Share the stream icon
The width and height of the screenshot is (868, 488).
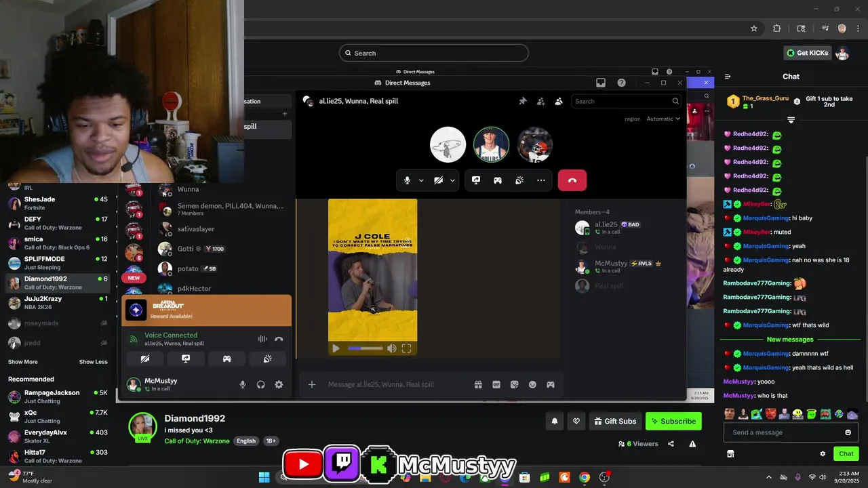(671, 444)
